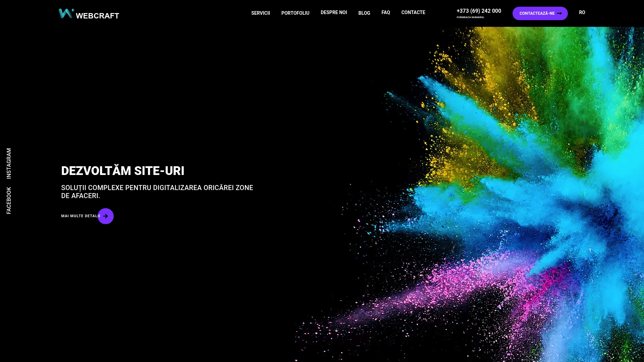Select Contacte in the top menu
Screen dimensions: 644x362
(x=413, y=12)
